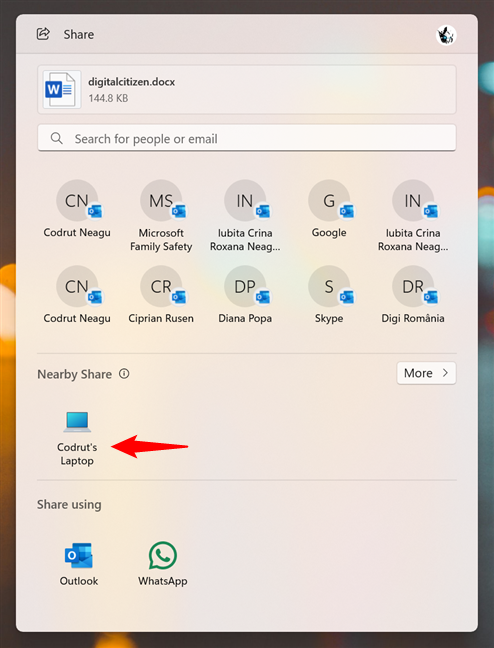
Task: Select Ciprian Rusen contact
Action: [x=161, y=295]
